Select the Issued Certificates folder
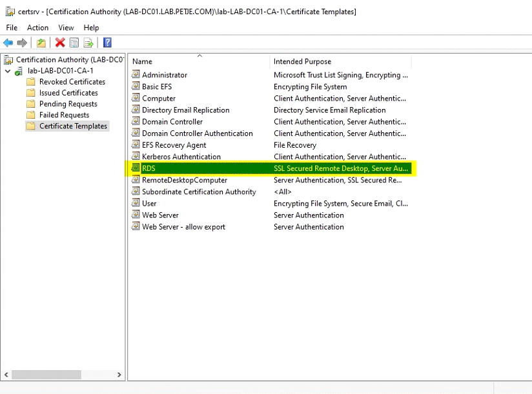 coord(68,93)
